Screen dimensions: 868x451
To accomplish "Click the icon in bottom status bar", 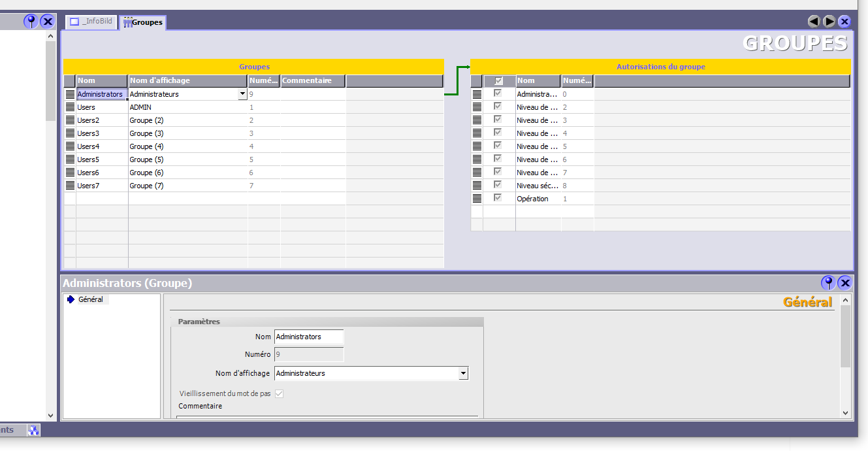I will (33, 430).
